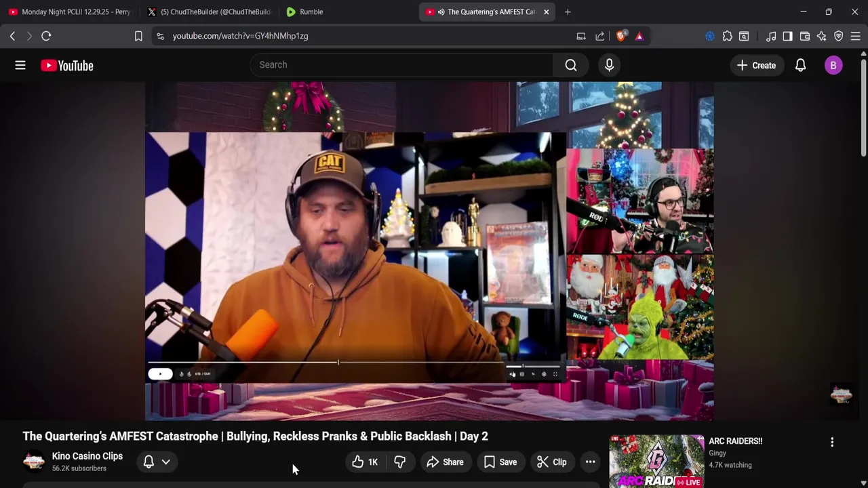Click the 56.2K subscribers text
The width and height of the screenshot is (868, 488).
pyautogui.click(x=79, y=468)
